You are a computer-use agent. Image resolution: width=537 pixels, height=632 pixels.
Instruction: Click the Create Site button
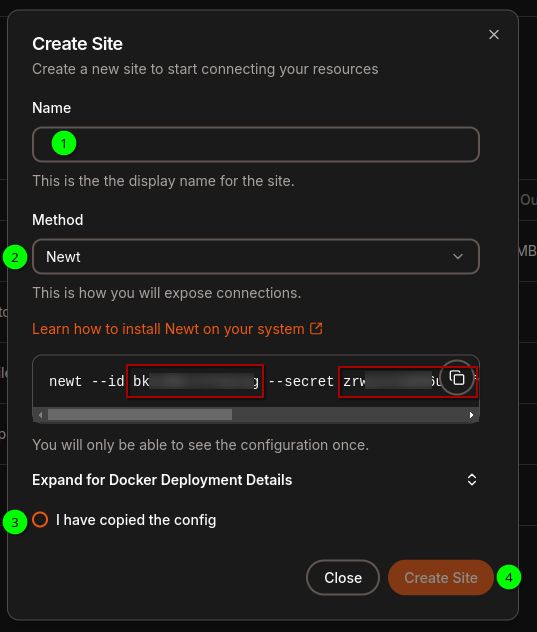pyautogui.click(x=441, y=578)
